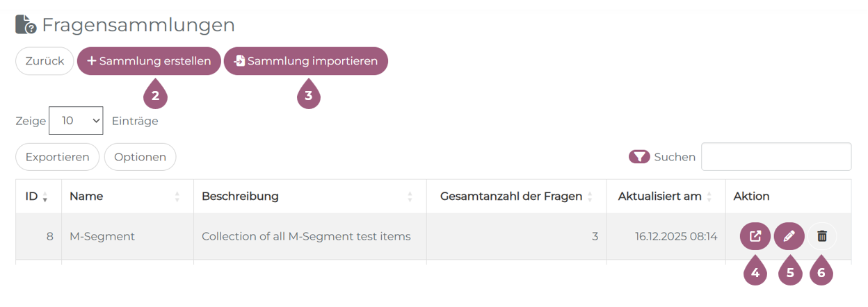Open the M-Segment collection via external-link icon

755,236
